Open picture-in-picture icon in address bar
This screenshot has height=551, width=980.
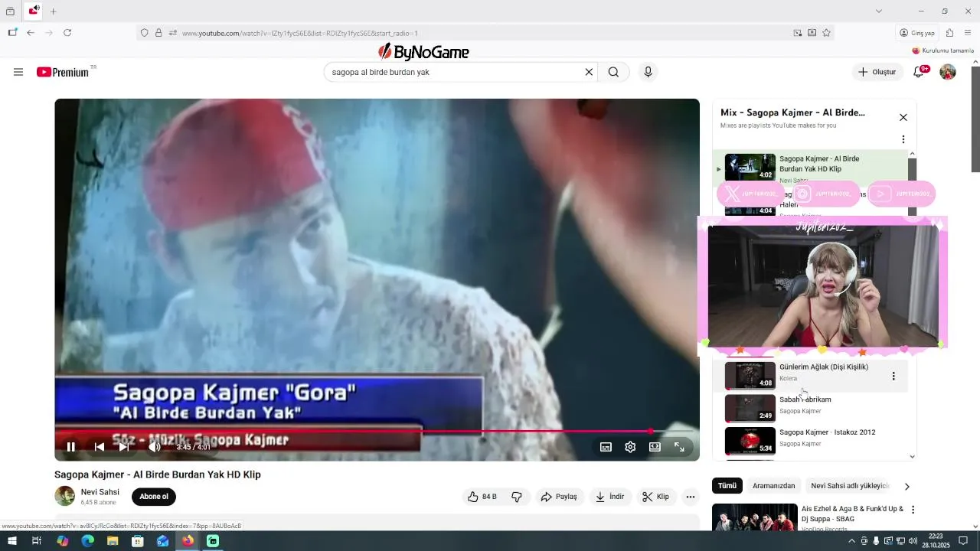[x=798, y=33]
